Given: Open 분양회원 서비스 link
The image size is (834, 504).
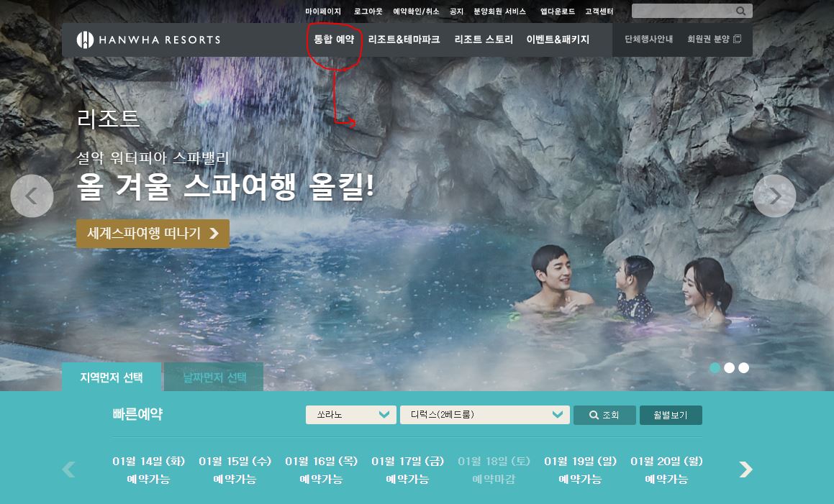Looking at the screenshot, I should tap(499, 12).
